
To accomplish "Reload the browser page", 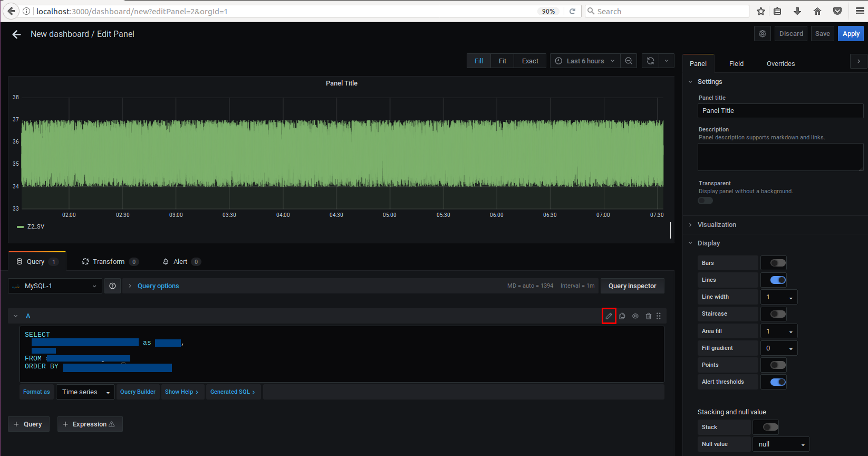I will 572,12.
